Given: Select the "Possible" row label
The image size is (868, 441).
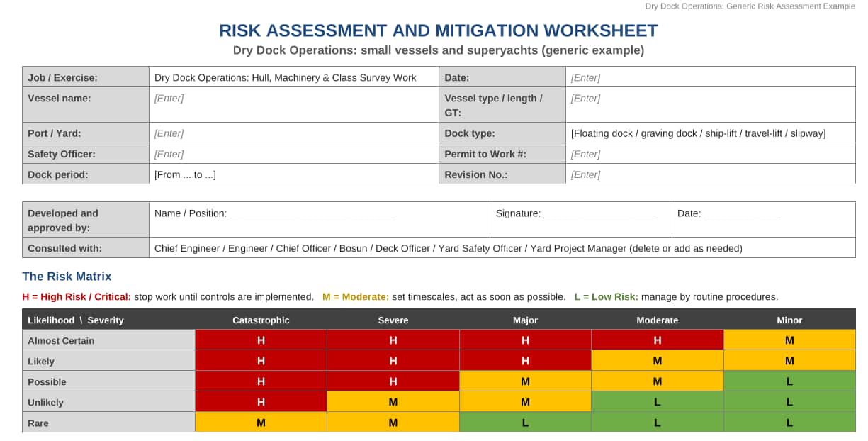Looking at the screenshot, I should 108,381.
